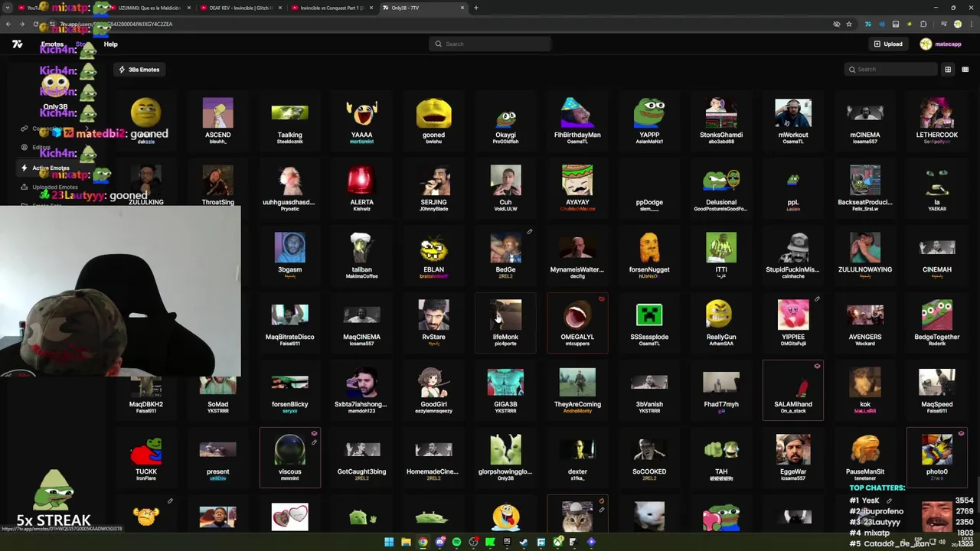Open the LETHERCOOK emote
The height and width of the screenshot is (551, 980).
pyautogui.click(x=937, y=121)
